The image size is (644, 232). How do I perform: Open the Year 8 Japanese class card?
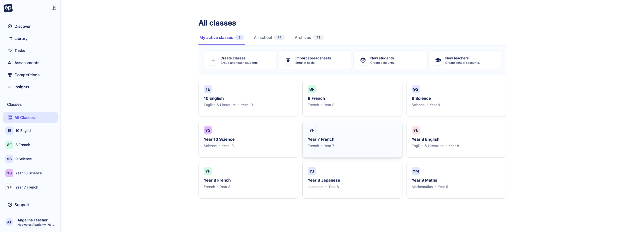[352, 180]
